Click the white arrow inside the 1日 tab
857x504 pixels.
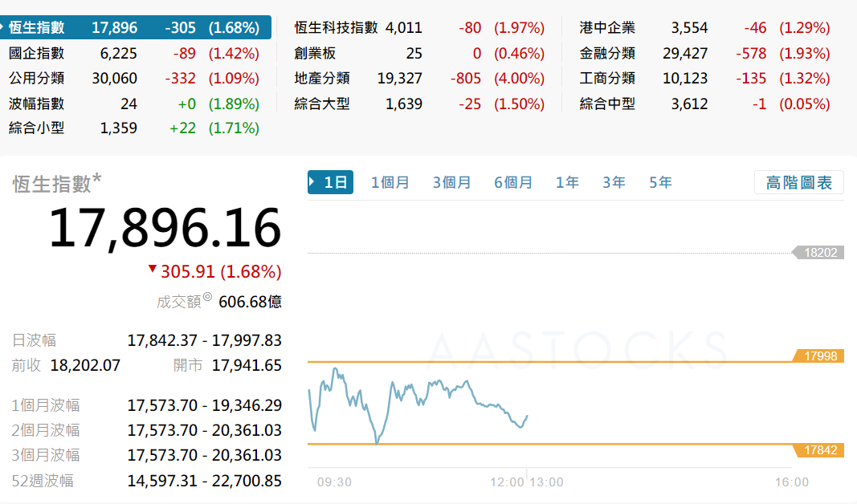click(x=313, y=182)
